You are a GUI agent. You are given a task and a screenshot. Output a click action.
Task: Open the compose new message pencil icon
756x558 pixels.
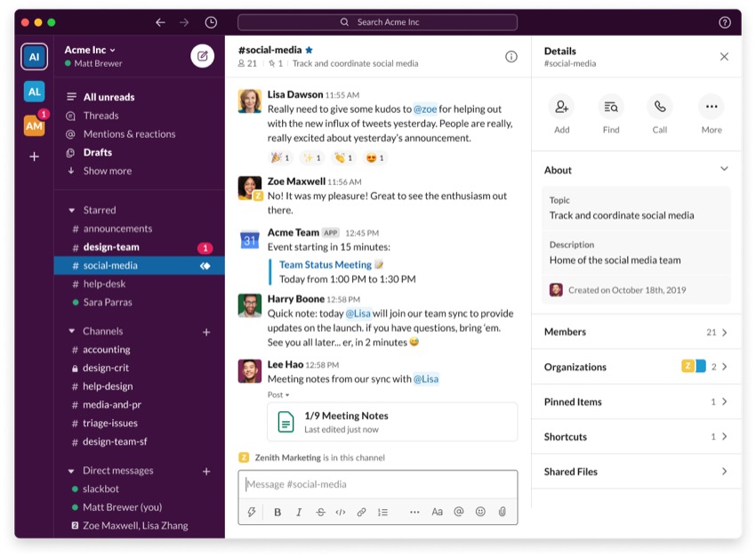point(203,55)
